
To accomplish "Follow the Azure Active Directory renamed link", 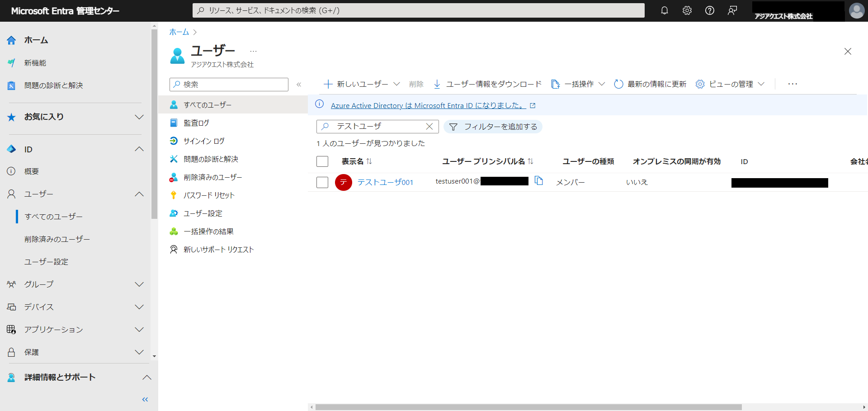I will pyautogui.click(x=428, y=105).
